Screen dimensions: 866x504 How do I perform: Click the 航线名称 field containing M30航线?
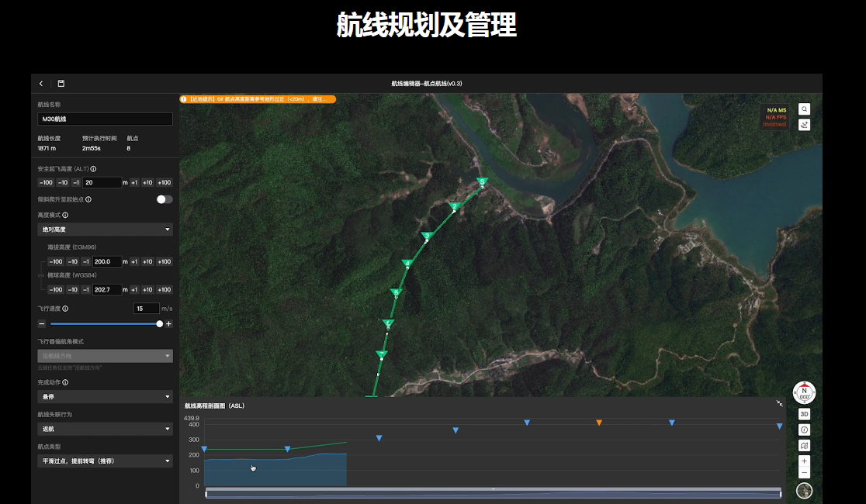click(x=105, y=119)
